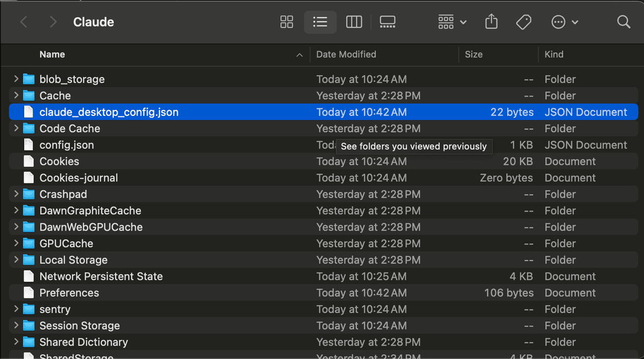This screenshot has height=359, width=644.
Task: Sort by the Size column header
Action: [473, 54]
